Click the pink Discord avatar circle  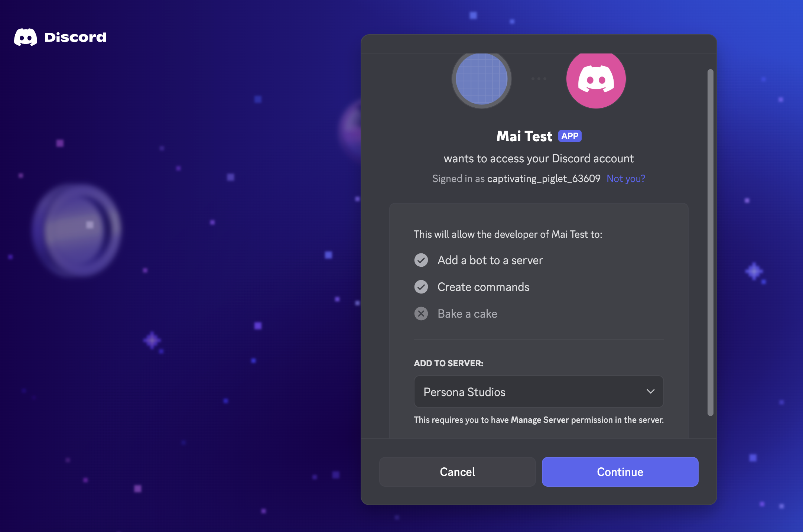(596, 80)
